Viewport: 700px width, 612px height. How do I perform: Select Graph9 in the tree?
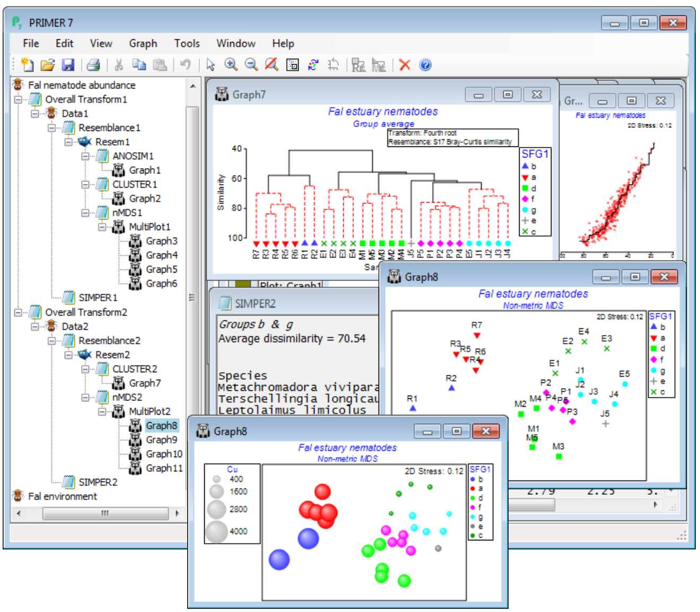click(x=162, y=440)
